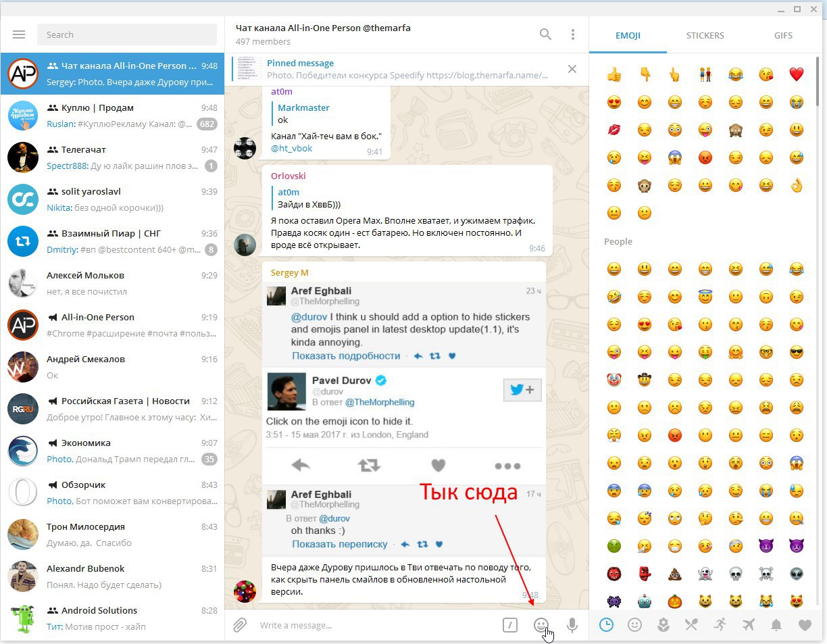Click the Orlovski sender name
Viewport: 827px width, 644px height.
coord(289,176)
